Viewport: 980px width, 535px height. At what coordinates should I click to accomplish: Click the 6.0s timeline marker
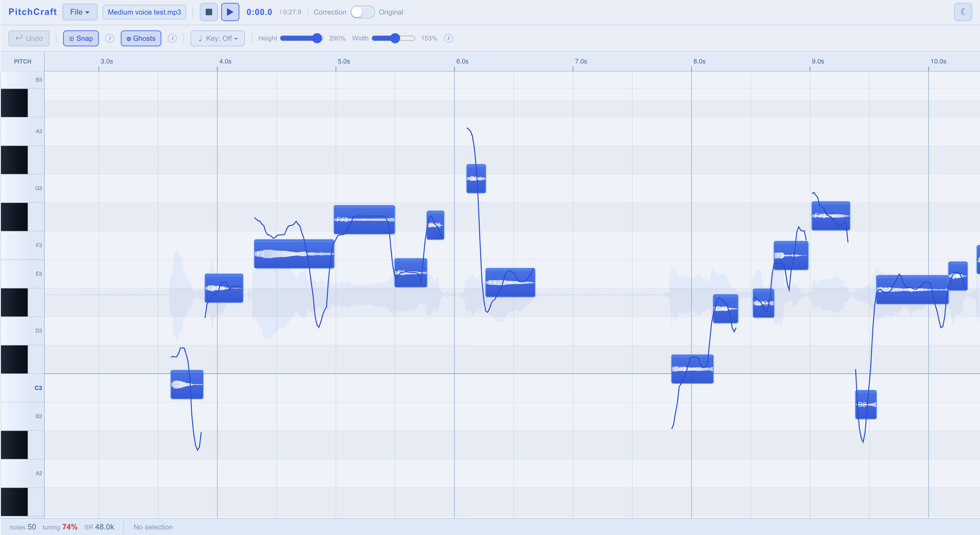point(462,62)
